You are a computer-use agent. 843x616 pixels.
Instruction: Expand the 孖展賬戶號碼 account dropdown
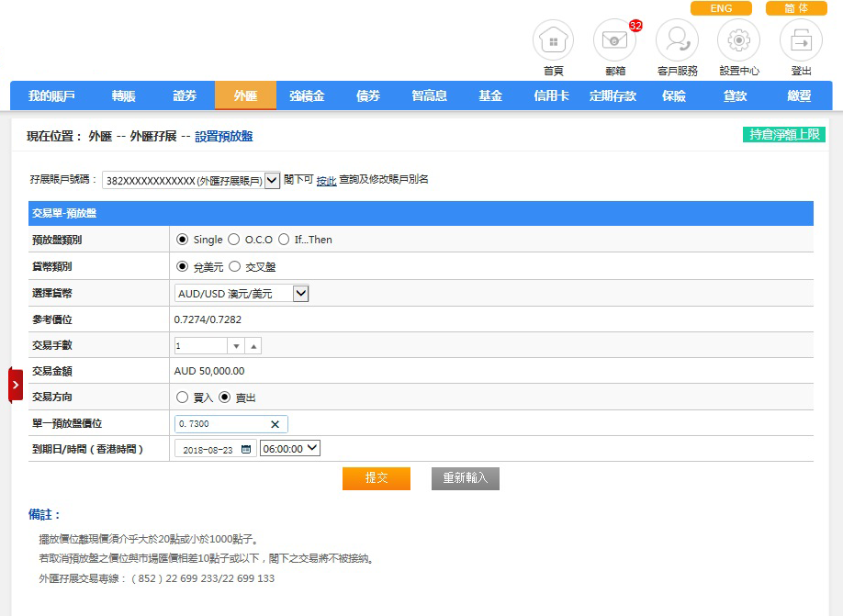pos(272,181)
